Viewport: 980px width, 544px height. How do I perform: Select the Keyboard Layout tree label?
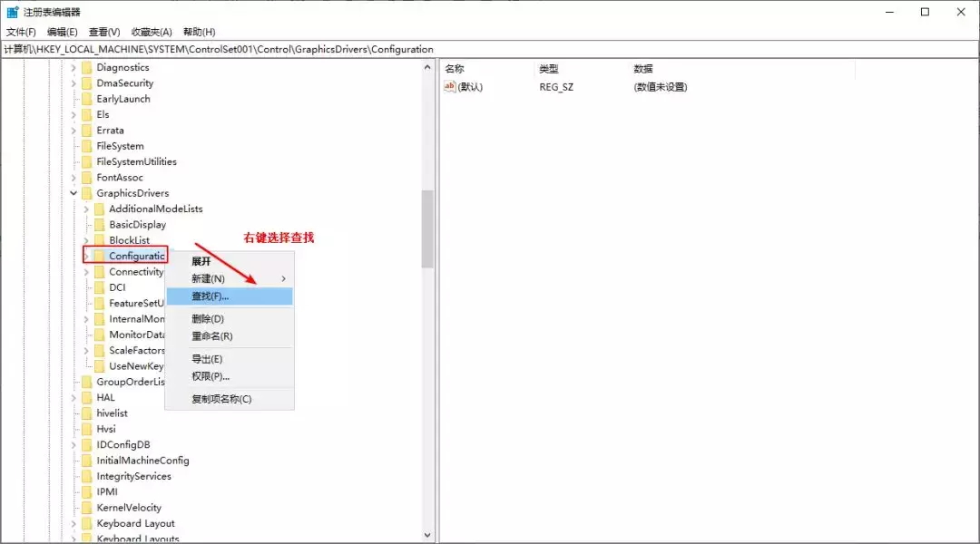pyautogui.click(x=135, y=523)
